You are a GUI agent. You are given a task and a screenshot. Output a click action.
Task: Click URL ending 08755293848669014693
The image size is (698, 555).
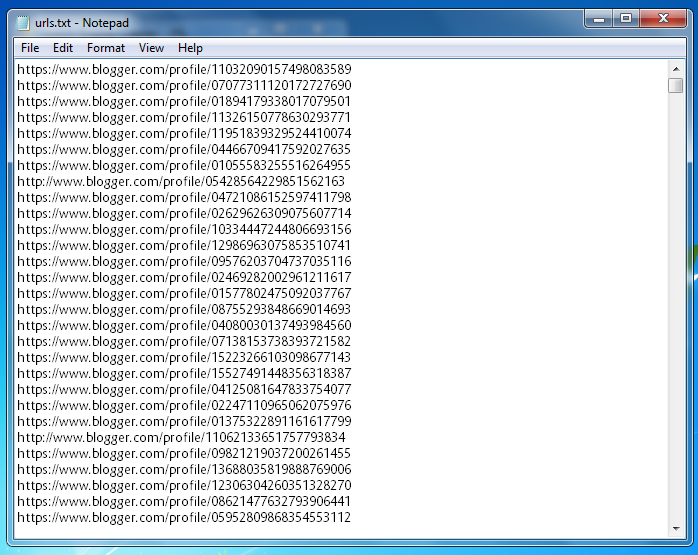[x=184, y=309]
